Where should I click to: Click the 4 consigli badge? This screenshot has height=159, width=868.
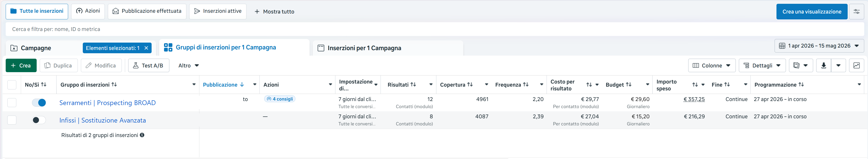[280, 99]
